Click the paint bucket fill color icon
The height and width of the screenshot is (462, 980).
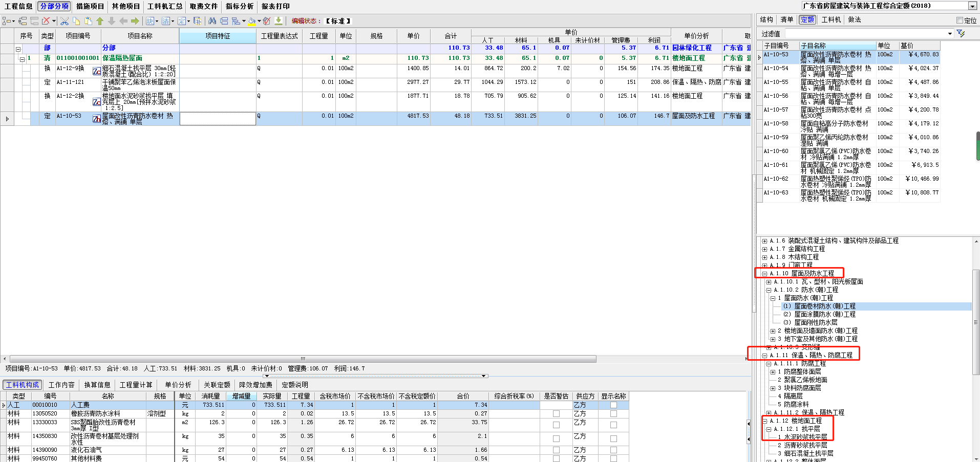(x=251, y=21)
